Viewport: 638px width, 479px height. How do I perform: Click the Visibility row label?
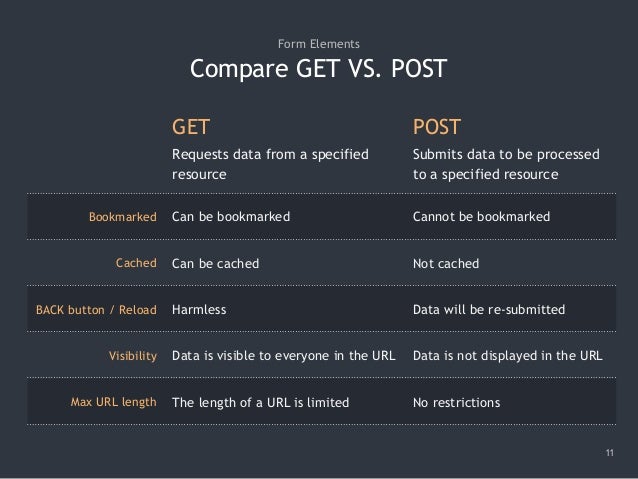tap(132, 355)
